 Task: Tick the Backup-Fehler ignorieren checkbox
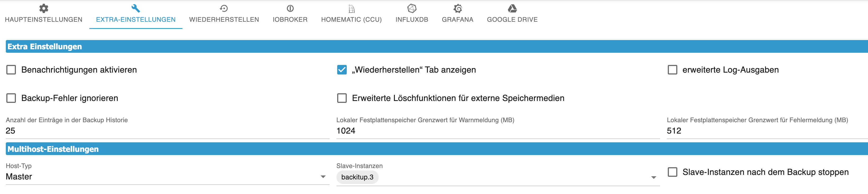(11, 98)
